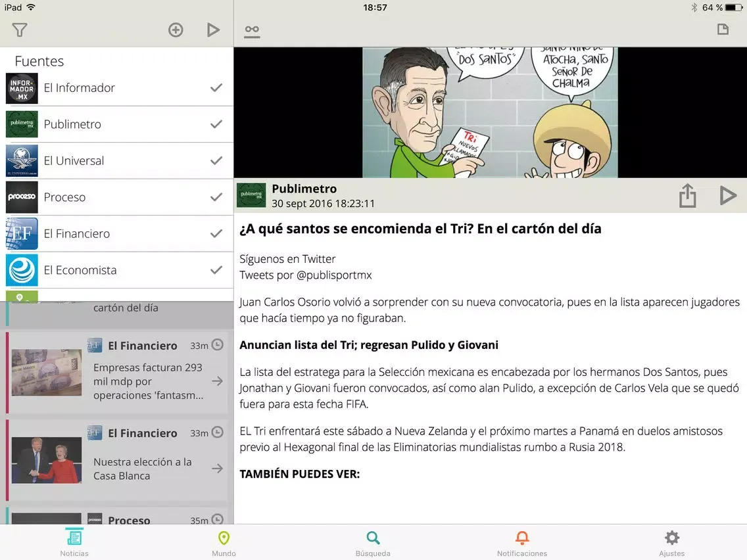This screenshot has width=747, height=560.
Task: Click headline 'Nuestra elección a la Casa Blanca'
Action: pos(143,469)
